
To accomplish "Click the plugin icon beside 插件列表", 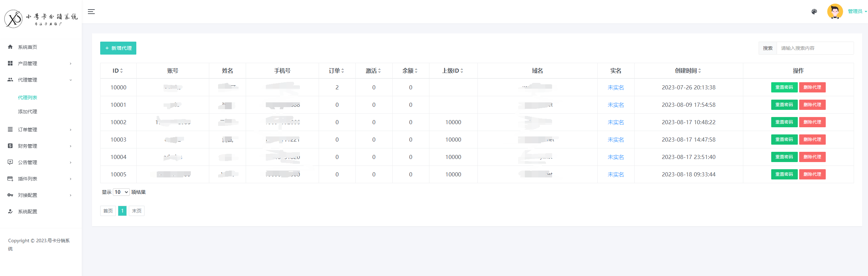I will pos(10,179).
